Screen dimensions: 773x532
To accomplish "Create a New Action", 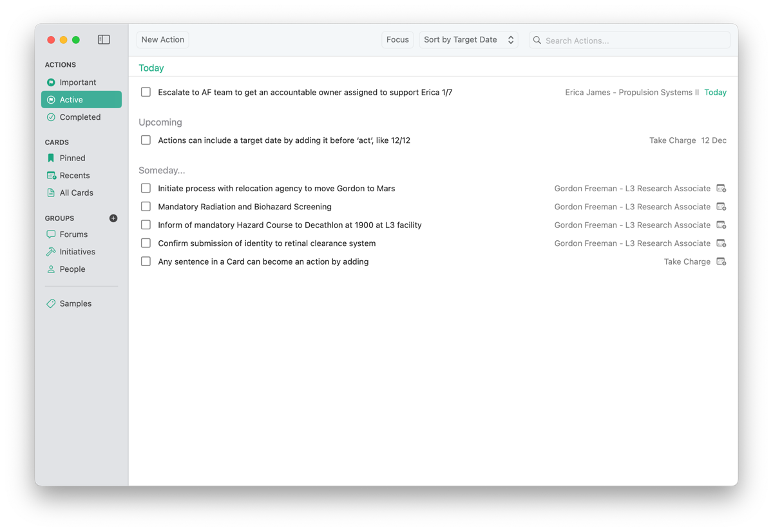I will click(x=163, y=40).
